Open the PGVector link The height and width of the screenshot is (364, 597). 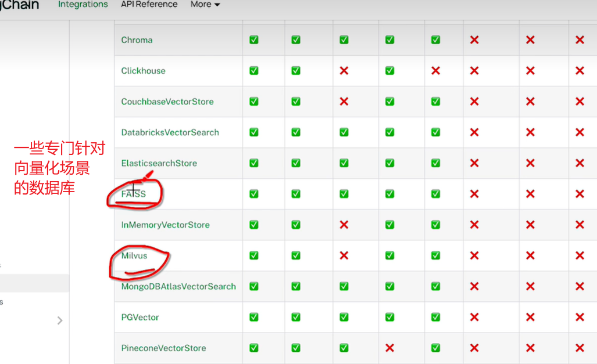pos(140,317)
